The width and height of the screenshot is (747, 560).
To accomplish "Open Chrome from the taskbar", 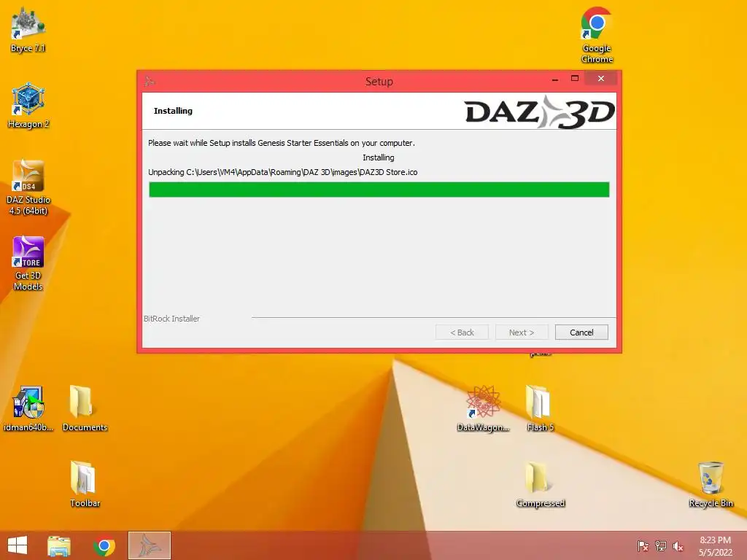I will pos(104,545).
